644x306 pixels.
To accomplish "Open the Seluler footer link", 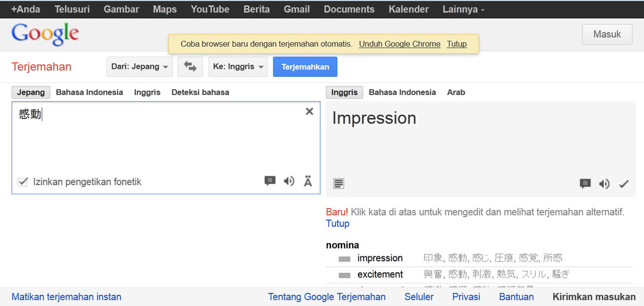I will click(419, 297).
